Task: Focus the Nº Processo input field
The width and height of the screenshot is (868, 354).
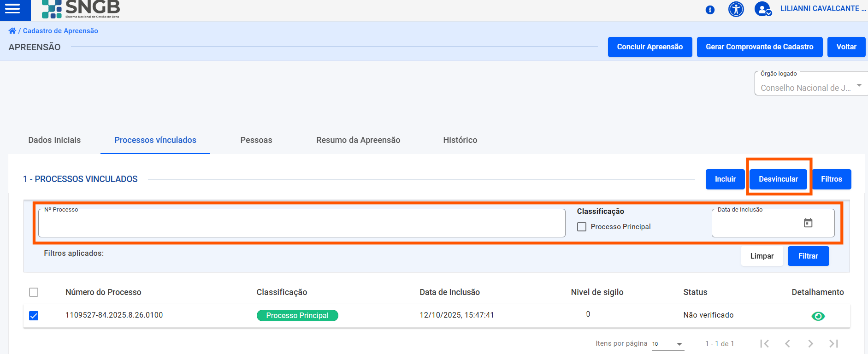Action: point(301,224)
